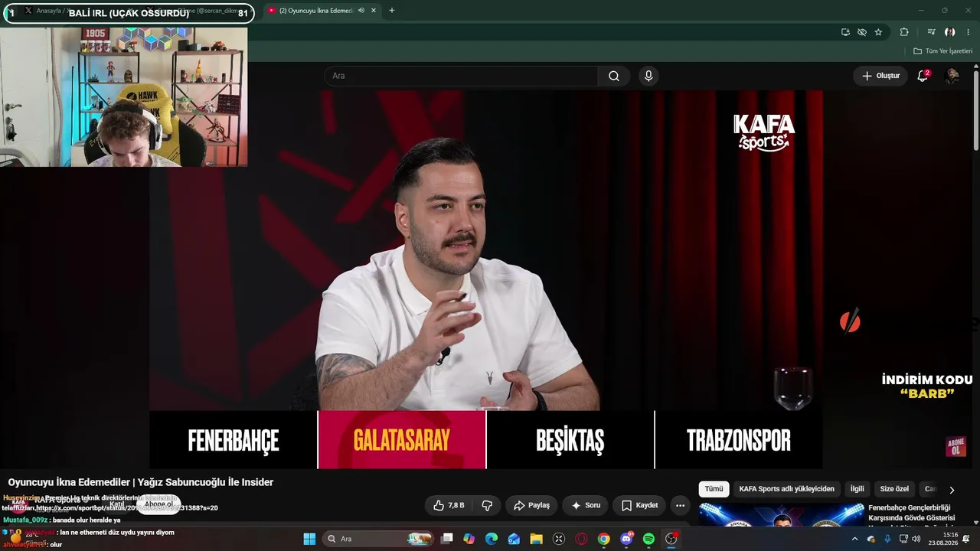Open Task View on the taskbar
Image resolution: width=980 pixels, height=551 pixels.
(x=447, y=539)
